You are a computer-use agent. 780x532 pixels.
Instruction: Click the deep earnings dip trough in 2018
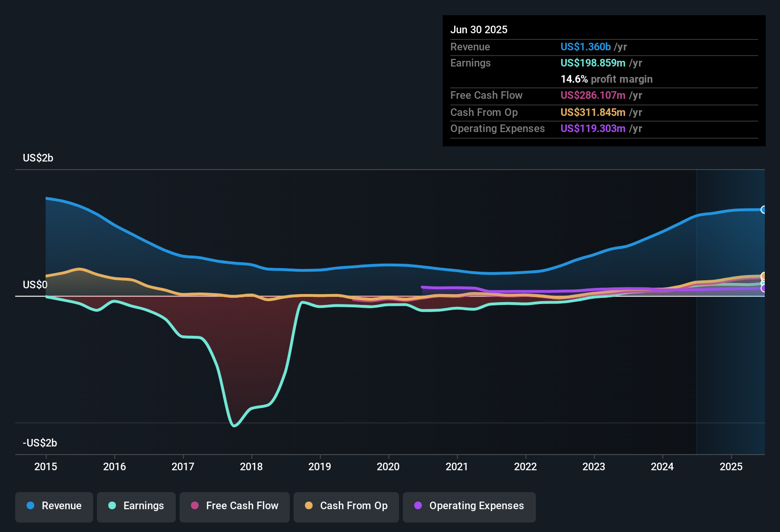(234, 425)
